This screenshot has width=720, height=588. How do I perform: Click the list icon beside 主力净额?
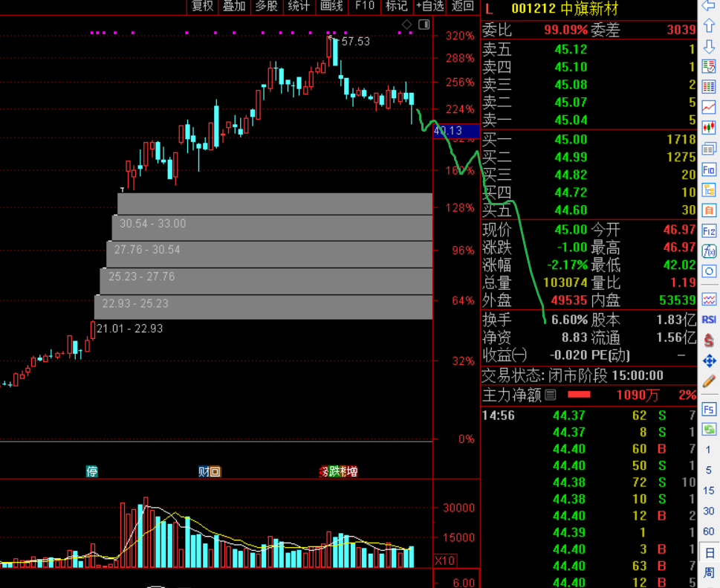[551, 395]
